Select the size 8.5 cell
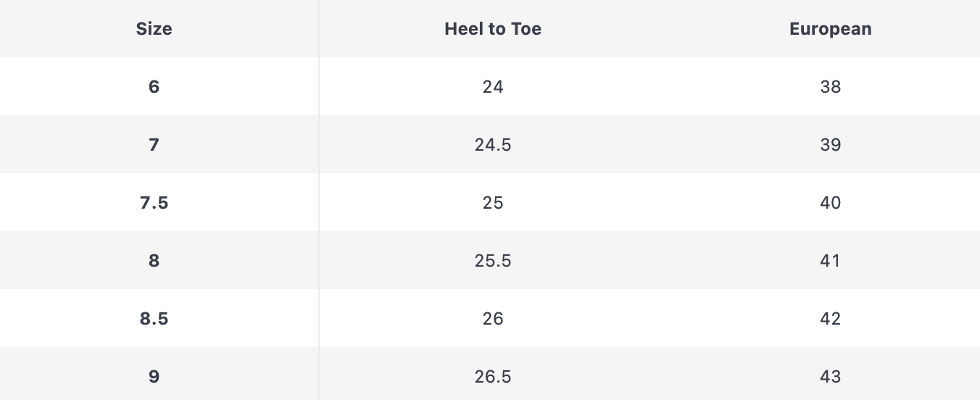The width and height of the screenshot is (980, 400). point(154,319)
